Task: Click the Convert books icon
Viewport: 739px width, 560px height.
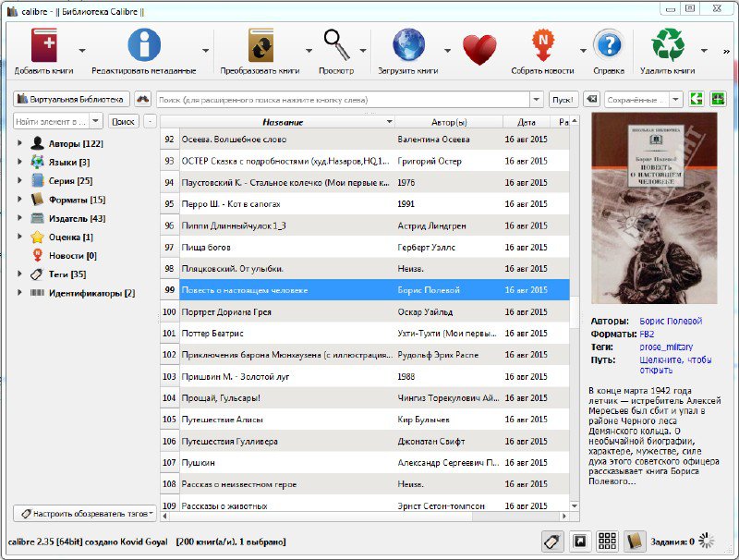Action: click(260, 45)
